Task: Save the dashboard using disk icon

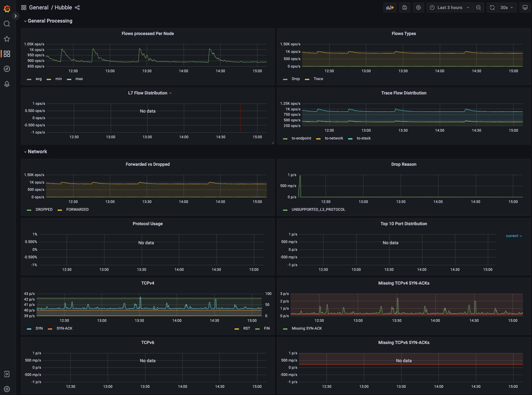Action: point(404,8)
